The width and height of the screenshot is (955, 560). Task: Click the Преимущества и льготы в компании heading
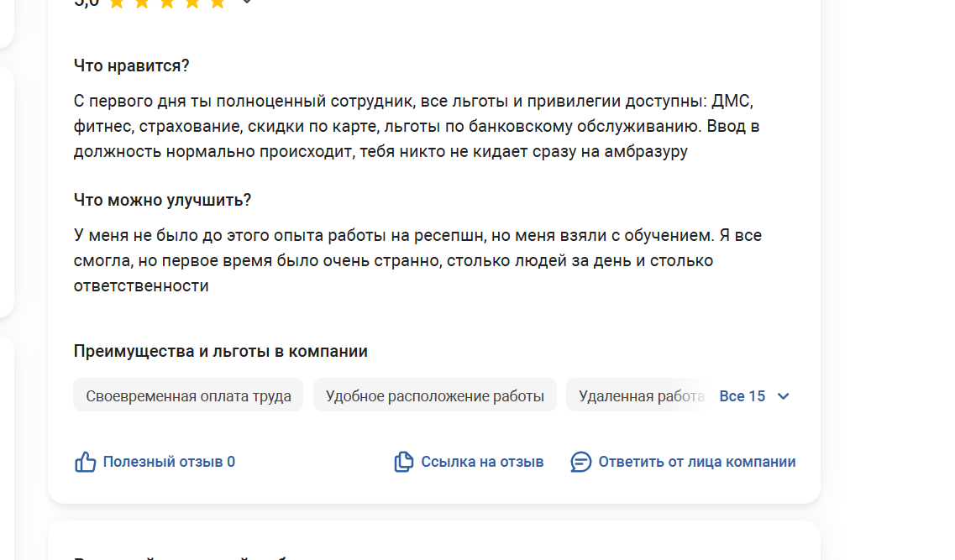[x=220, y=351]
